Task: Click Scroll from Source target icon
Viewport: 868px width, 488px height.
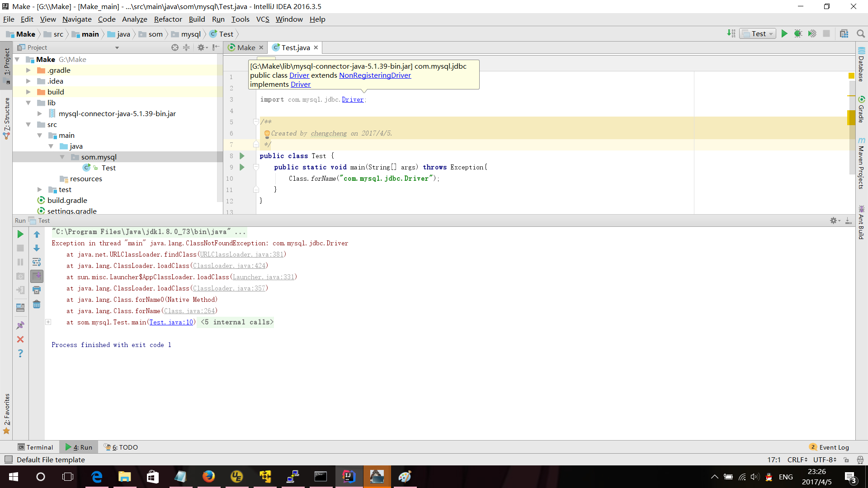Action: coord(175,47)
